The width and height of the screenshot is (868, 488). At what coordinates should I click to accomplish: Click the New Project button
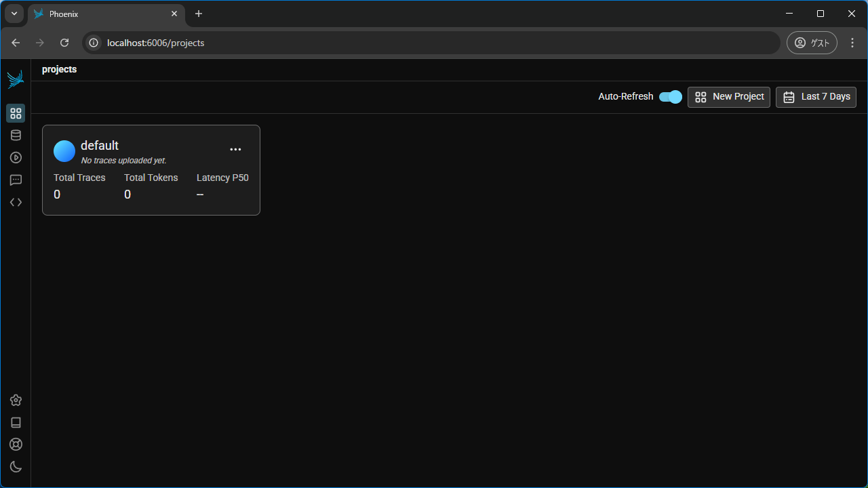729,97
